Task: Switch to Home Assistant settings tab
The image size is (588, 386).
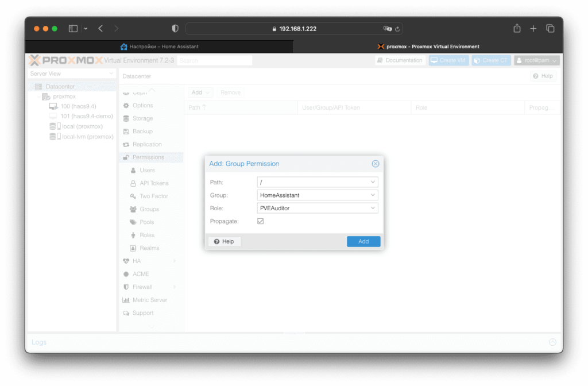Action: [x=160, y=47]
